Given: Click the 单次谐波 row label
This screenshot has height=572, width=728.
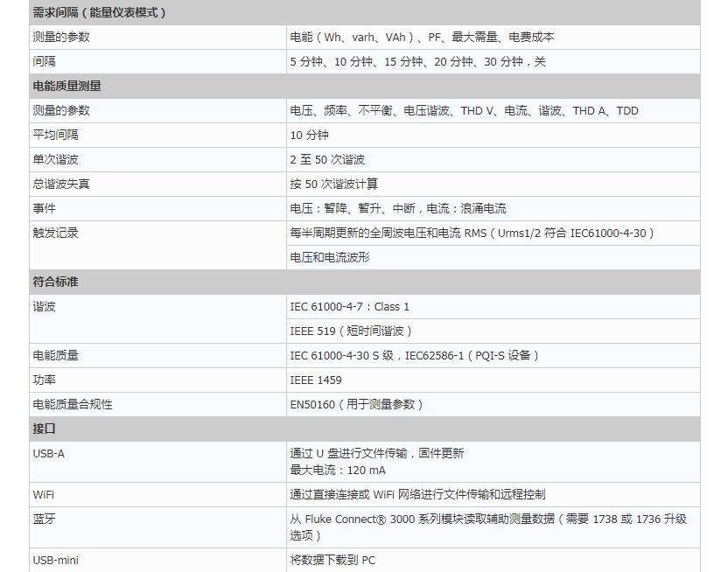Looking at the screenshot, I should point(56,160).
